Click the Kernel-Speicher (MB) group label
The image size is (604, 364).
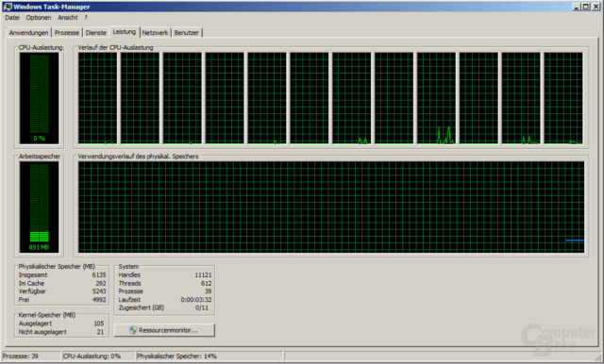[47, 315]
